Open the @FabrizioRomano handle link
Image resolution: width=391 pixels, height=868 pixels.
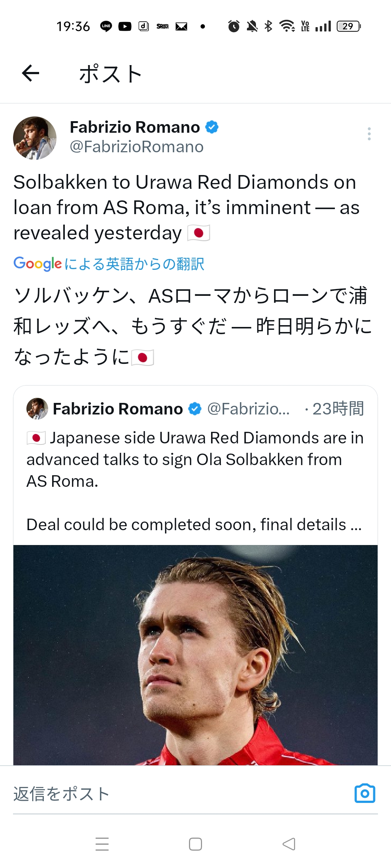click(136, 147)
